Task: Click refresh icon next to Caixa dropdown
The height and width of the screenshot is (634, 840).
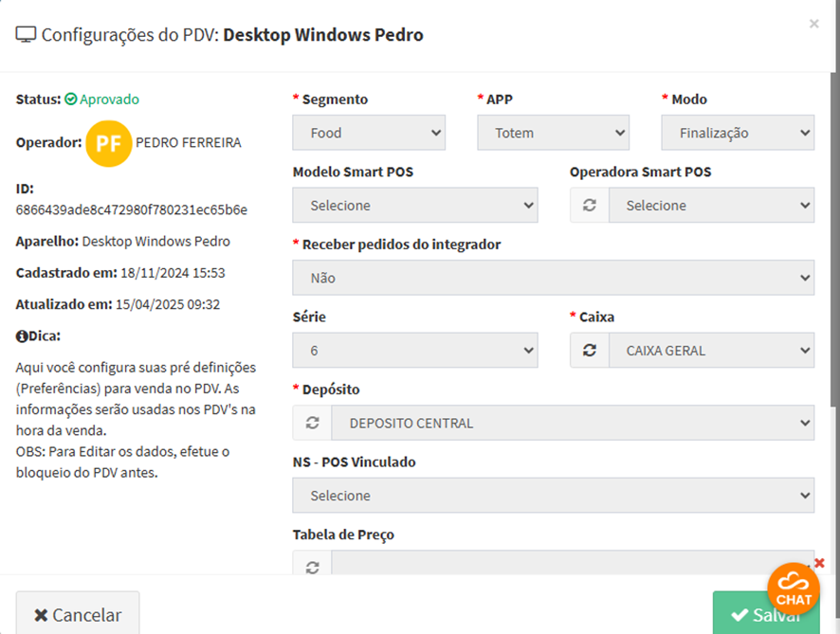Action: (589, 351)
